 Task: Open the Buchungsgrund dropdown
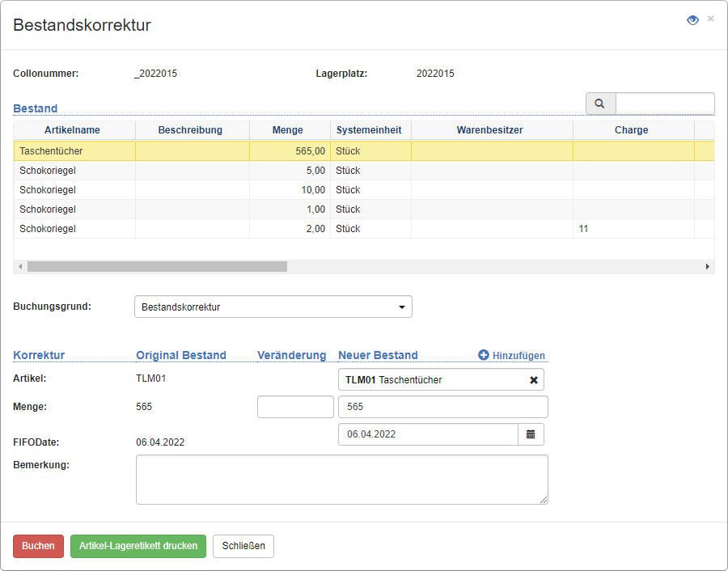(273, 307)
